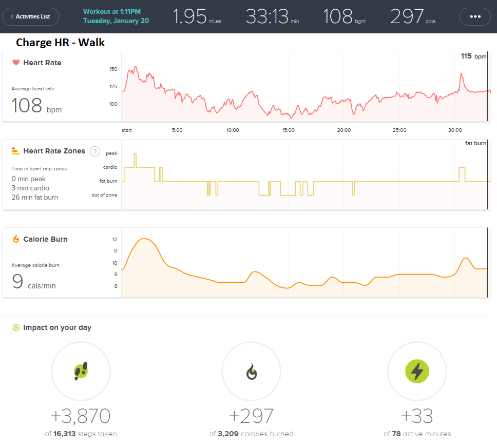
Task: Click the Heart Rate Zones section title
Action: [54, 151]
